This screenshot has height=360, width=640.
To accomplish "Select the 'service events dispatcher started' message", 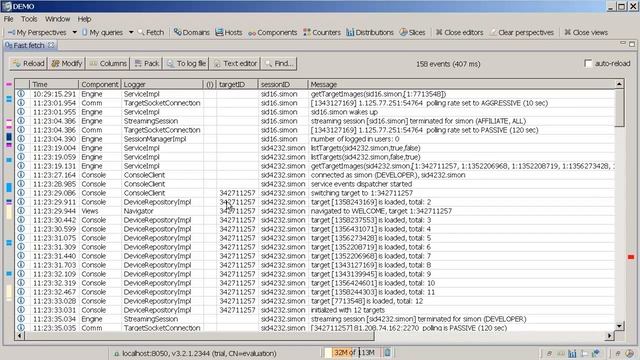I will pos(361,184).
